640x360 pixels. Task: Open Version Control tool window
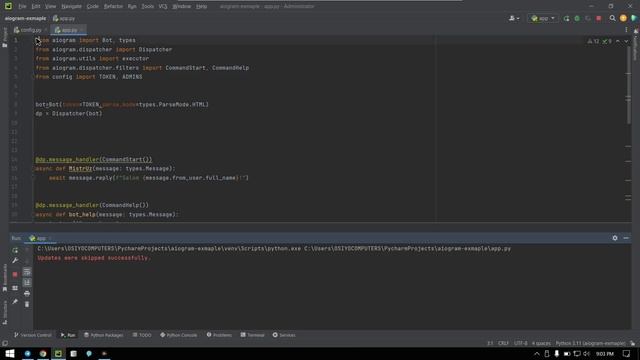coord(33,335)
